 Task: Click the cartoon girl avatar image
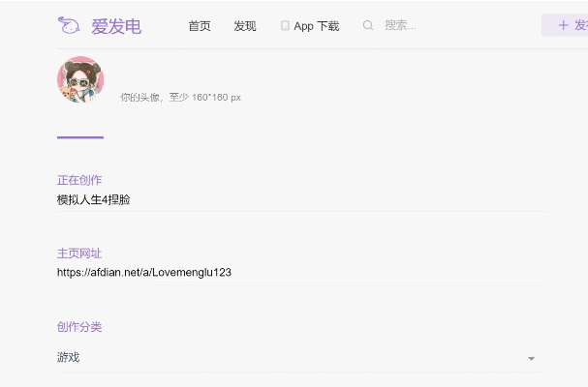tap(80, 80)
